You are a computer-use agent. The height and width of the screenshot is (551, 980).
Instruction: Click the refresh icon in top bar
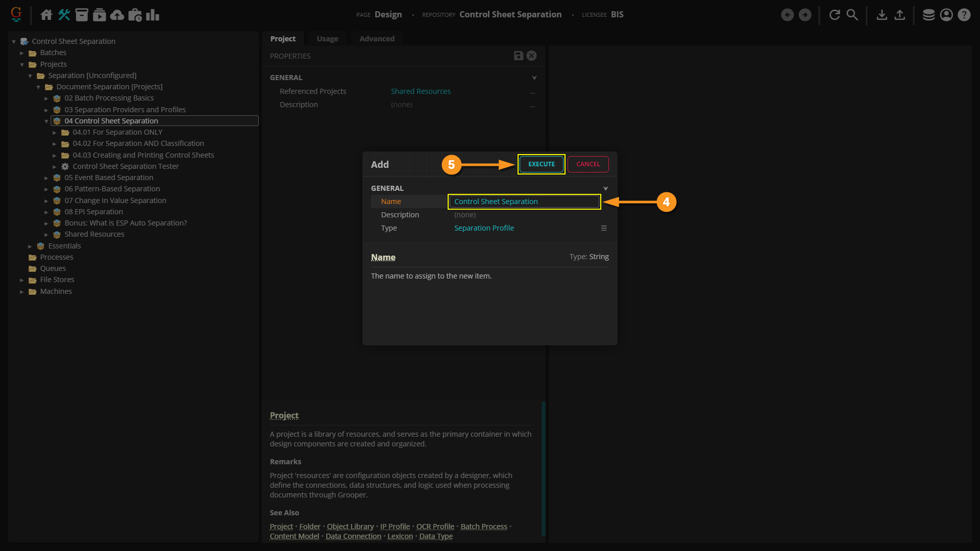[x=835, y=15]
